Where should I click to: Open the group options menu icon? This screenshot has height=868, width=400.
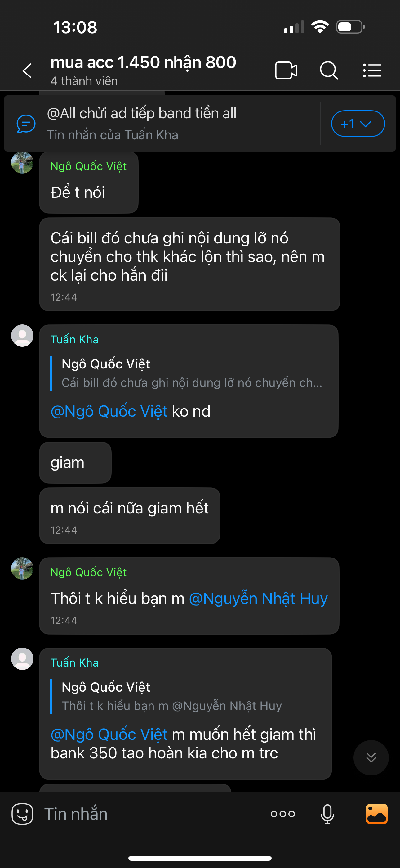(372, 71)
